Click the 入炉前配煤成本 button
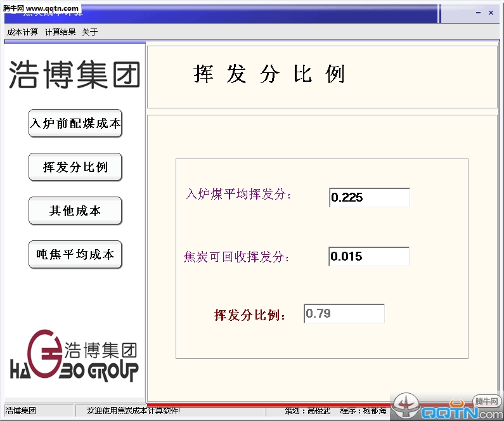Screen dimensions: 504x421 [75, 124]
